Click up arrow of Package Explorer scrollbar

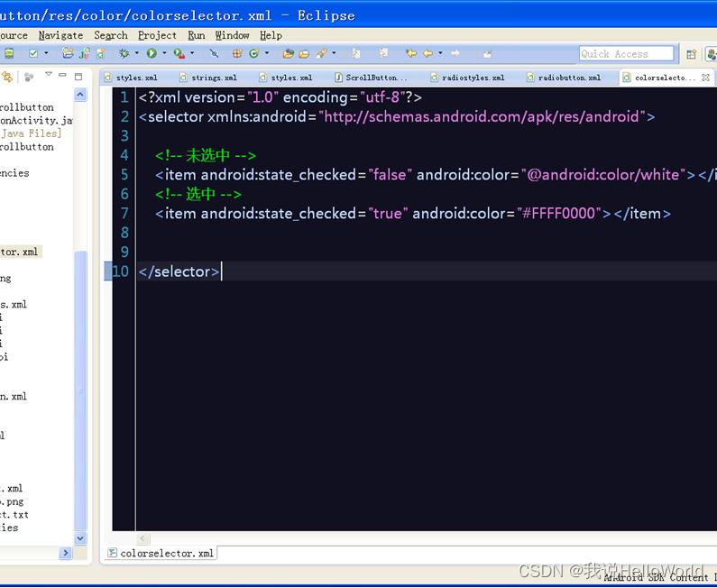tap(80, 95)
